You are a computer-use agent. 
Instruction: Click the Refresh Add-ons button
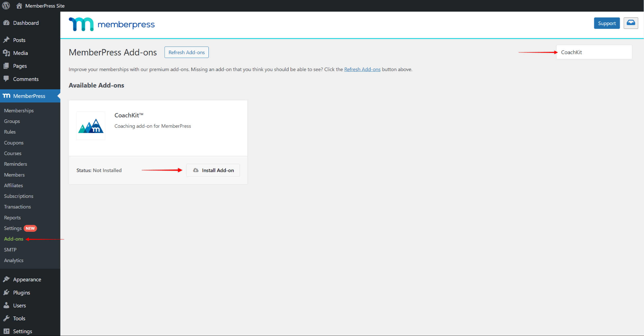coord(186,52)
